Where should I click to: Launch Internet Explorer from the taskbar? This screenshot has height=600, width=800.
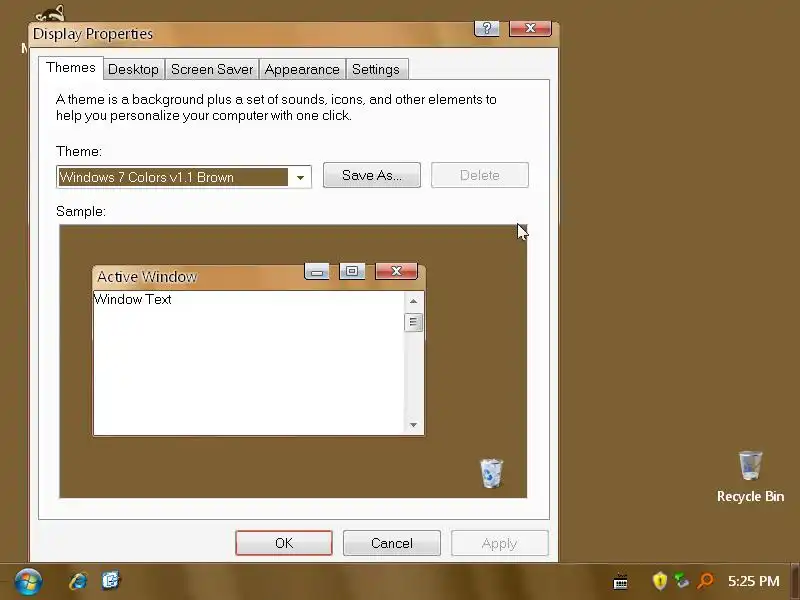pyautogui.click(x=78, y=581)
